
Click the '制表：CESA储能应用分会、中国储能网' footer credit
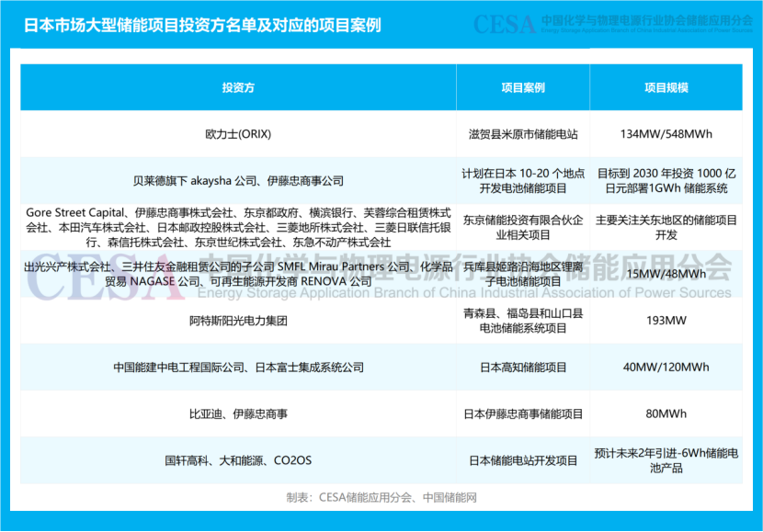tap(381, 497)
